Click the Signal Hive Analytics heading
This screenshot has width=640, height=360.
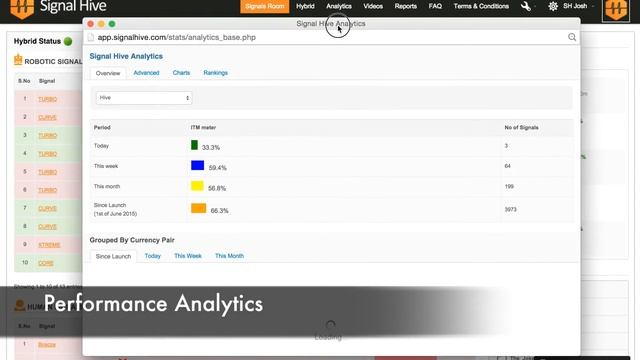tap(126, 56)
